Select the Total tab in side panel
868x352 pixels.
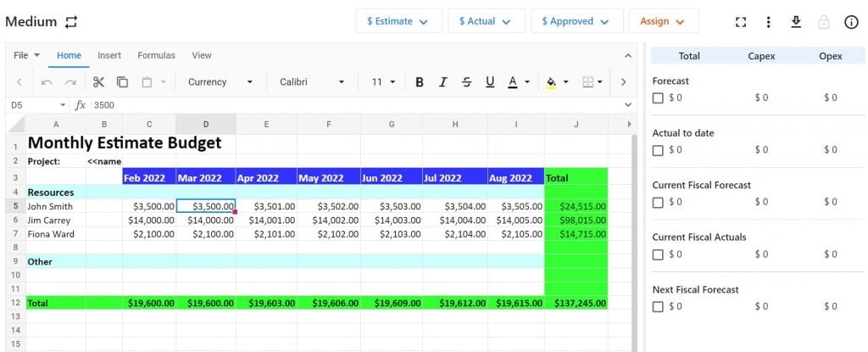[688, 56]
